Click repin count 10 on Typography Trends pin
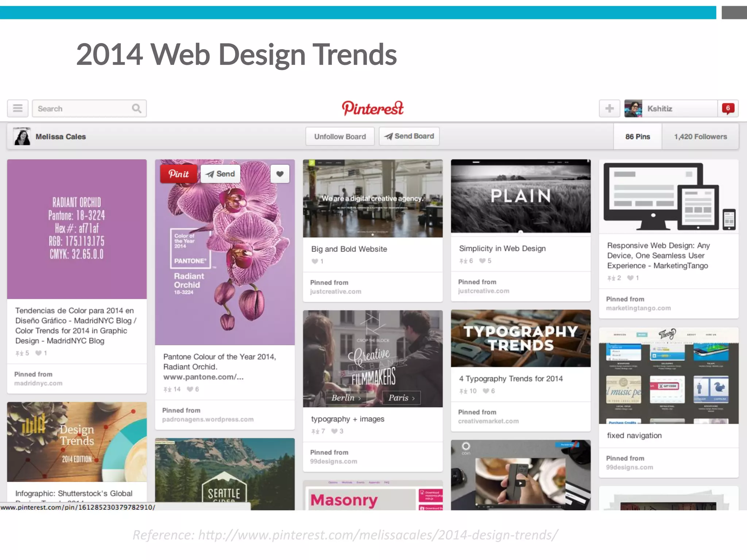The width and height of the screenshot is (747, 560). pyautogui.click(x=468, y=391)
